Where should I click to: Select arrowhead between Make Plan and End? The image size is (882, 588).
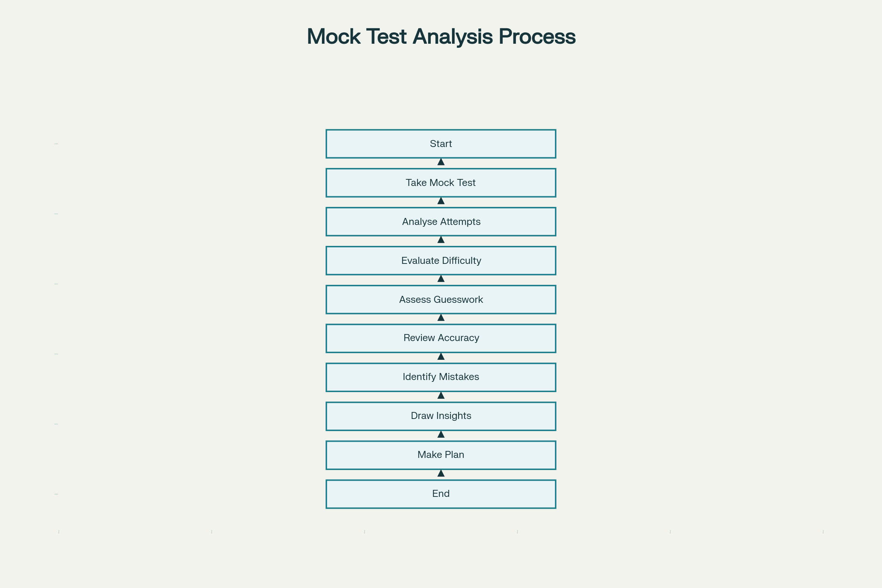point(441,473)
